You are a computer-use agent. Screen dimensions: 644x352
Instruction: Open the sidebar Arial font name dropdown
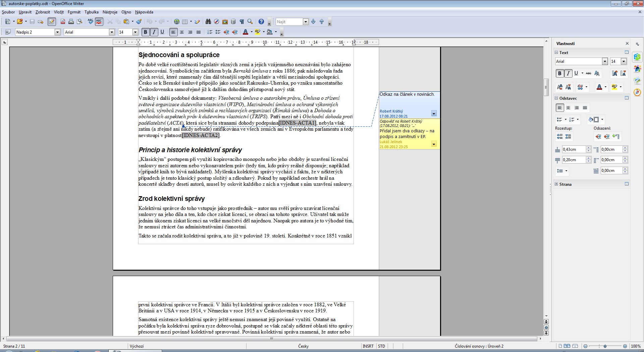click(605, 61)
